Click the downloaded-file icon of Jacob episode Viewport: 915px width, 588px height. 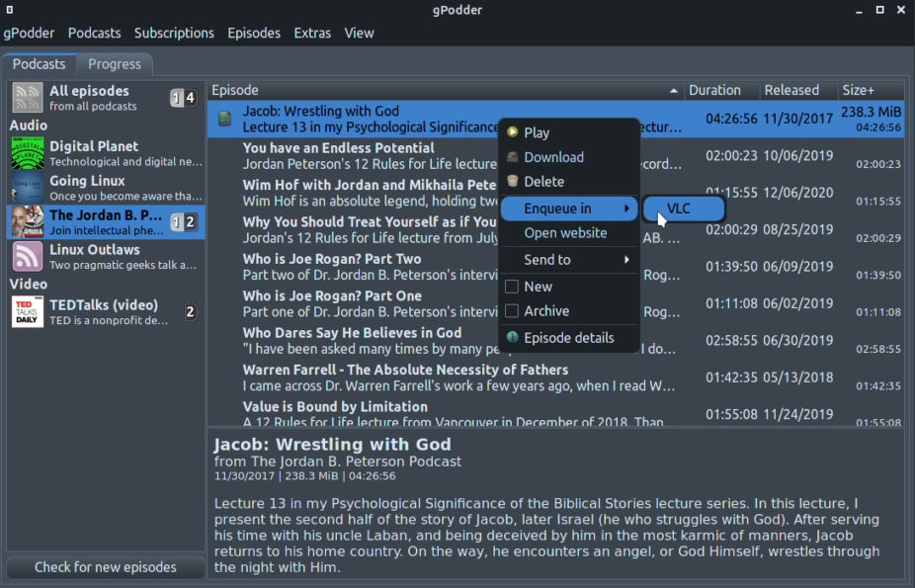coord(224,119)
